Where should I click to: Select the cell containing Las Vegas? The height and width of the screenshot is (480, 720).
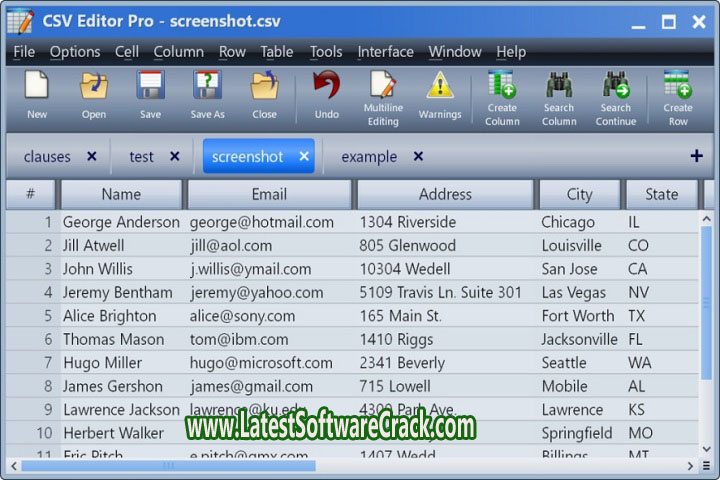click(573, 293)
